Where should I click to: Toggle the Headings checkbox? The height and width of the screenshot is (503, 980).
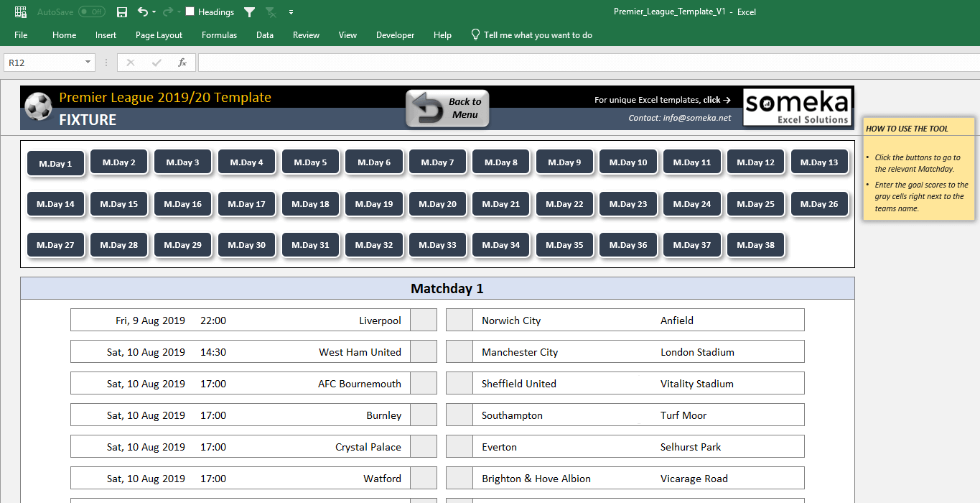(x=190, y=11)
